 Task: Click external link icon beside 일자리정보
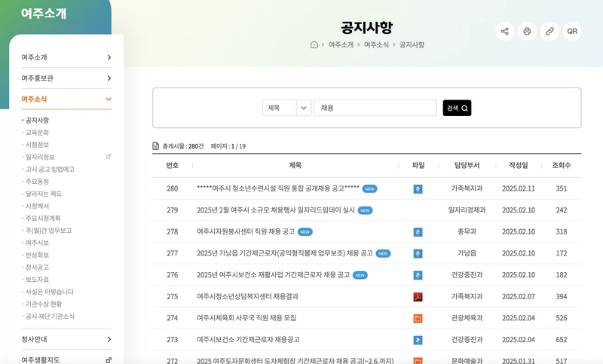click(x=109, y=157)
